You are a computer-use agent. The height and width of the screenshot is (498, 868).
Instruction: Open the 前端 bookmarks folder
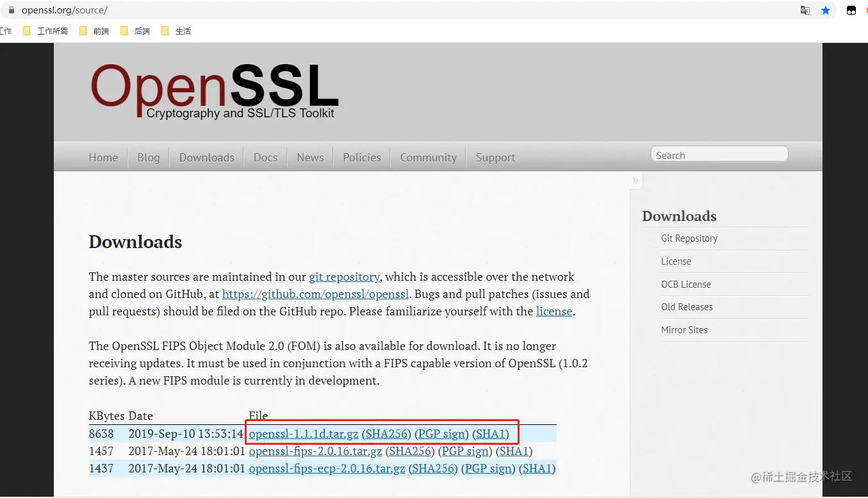(94, 31)
